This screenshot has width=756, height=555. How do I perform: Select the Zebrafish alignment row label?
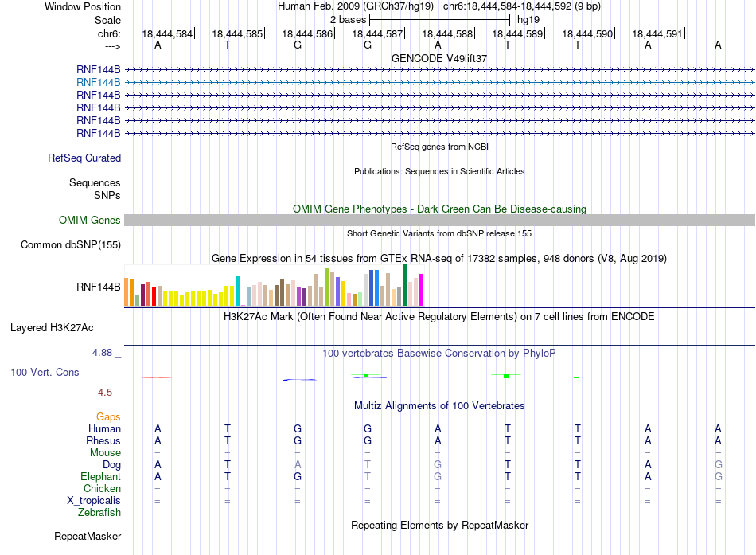tap(99, 512)
